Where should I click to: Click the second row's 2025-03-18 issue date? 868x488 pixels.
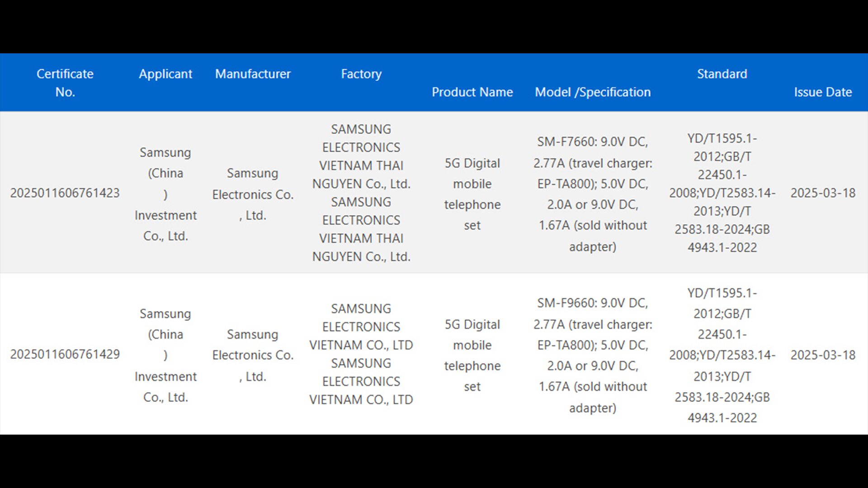(823, 355)
